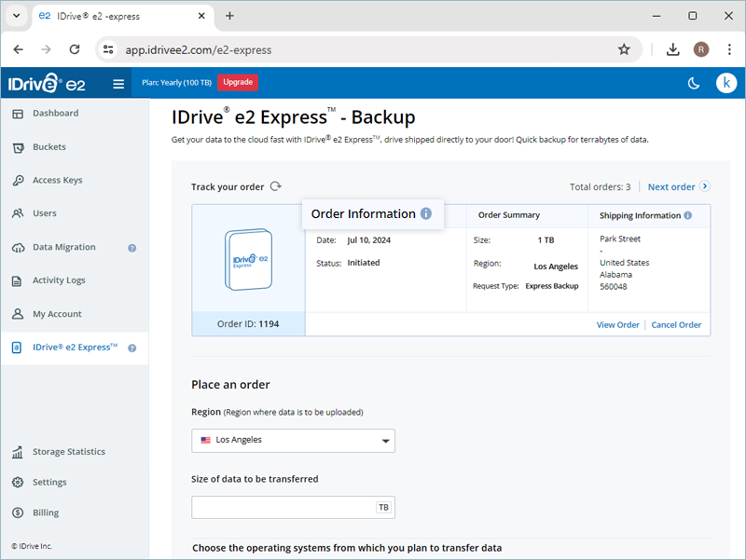The height and width of the screenshot is (560, 746).
Task: Click the View Order link
Action: (617, 325)
